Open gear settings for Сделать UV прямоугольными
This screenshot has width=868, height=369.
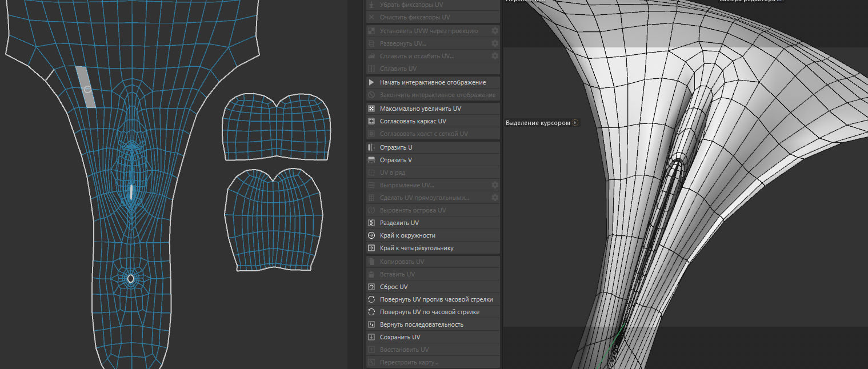(x=495, y=198)
